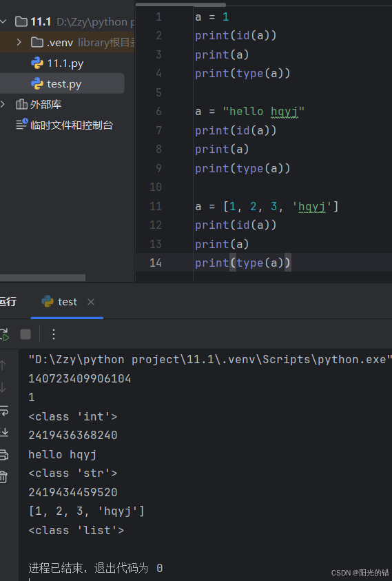Click the test.py Python file icon

(37, 84)
